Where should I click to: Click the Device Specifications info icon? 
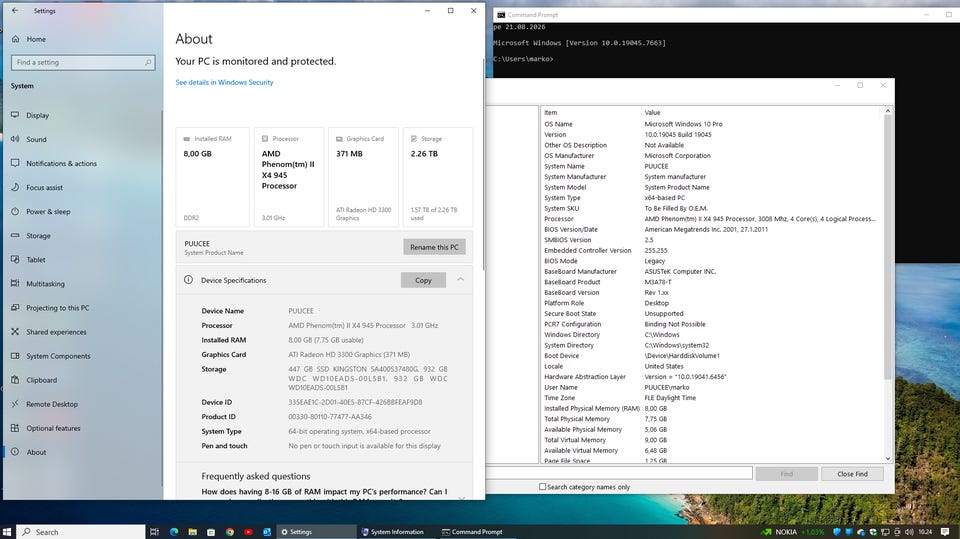tap(189, 280)
